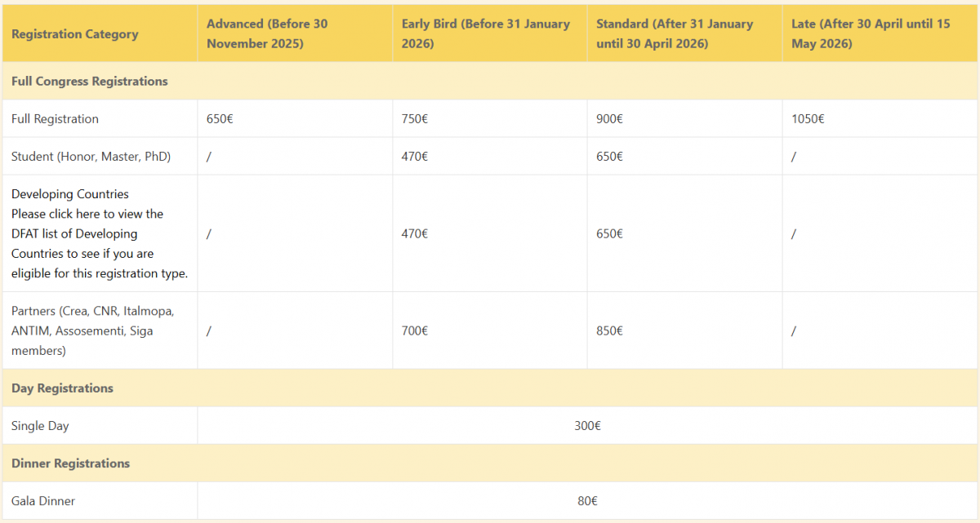
Task: Select the 'Dinner Registrations' section heading
Action: tap(70, 463)
